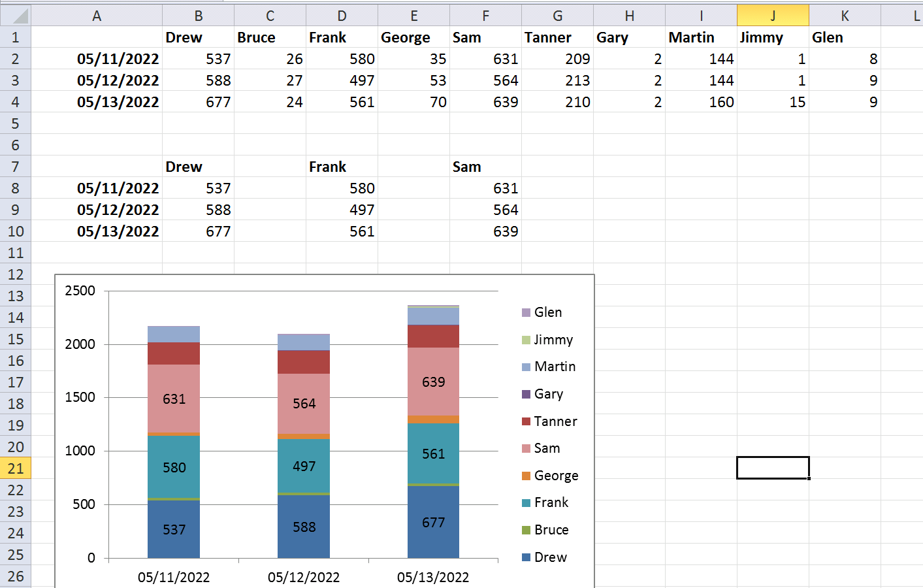Select the row 21 header
This screenshot has height=588, width=923.
click(x=14, y=468)
